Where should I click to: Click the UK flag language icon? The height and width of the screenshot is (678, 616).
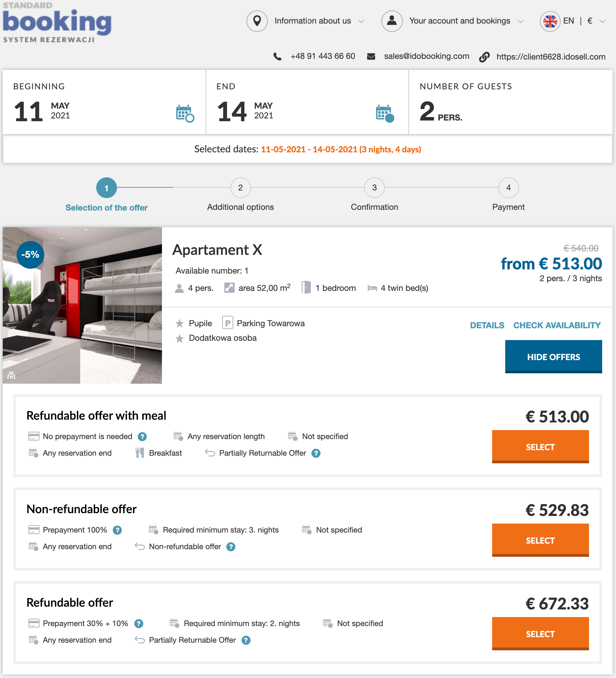pyautogui.click(x=550, y=21)
